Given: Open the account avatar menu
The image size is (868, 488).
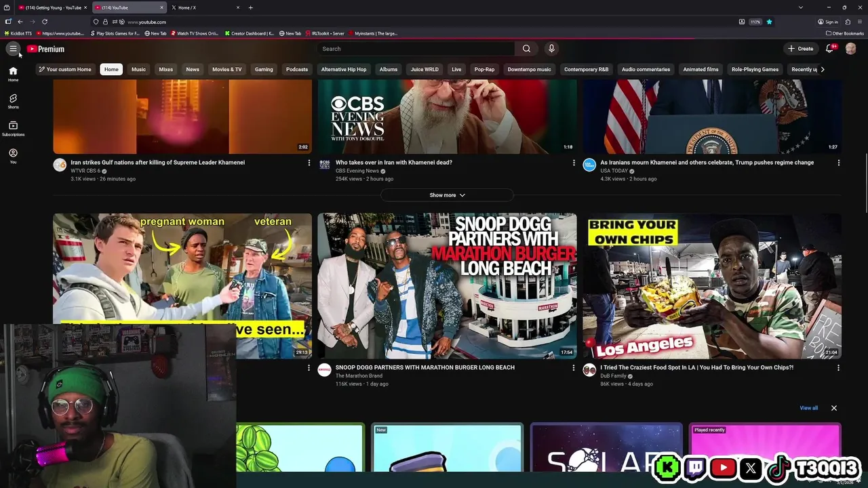Looking at the screenshot, I should [850, 49].
